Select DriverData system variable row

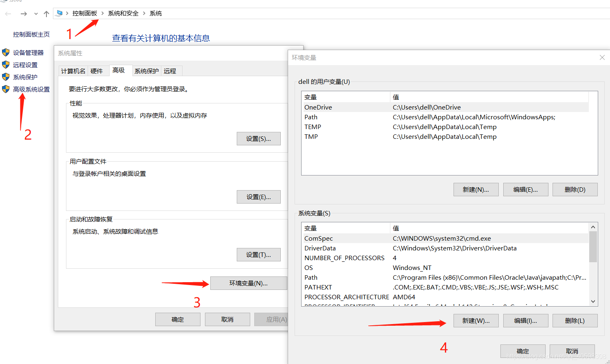[445, 248]
